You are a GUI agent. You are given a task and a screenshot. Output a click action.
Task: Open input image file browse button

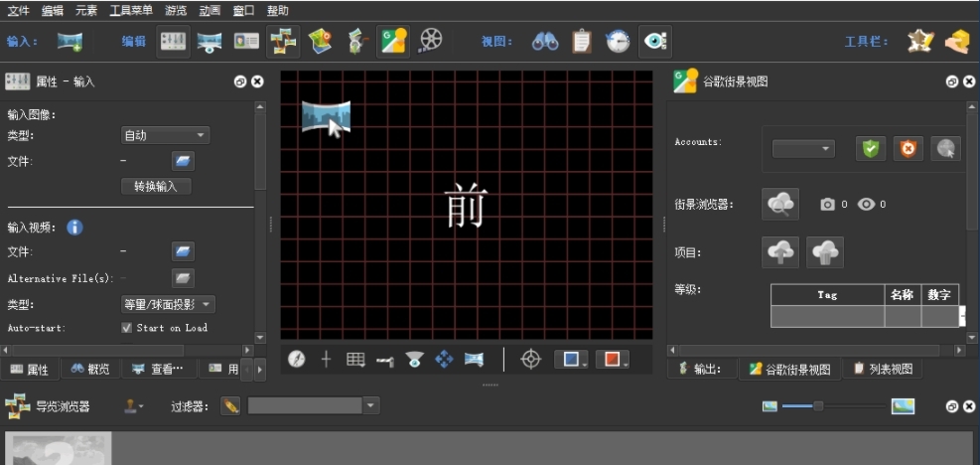coord(183,161)
